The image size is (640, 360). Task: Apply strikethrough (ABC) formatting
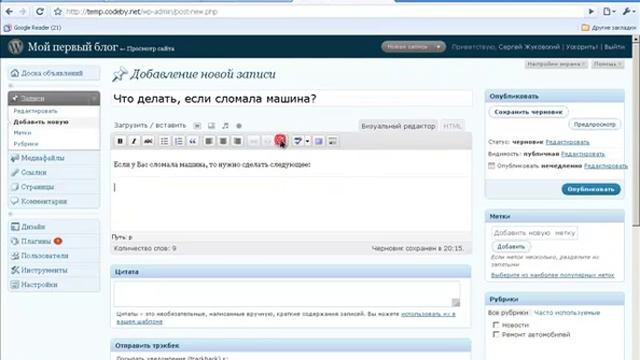pos(148,141)
